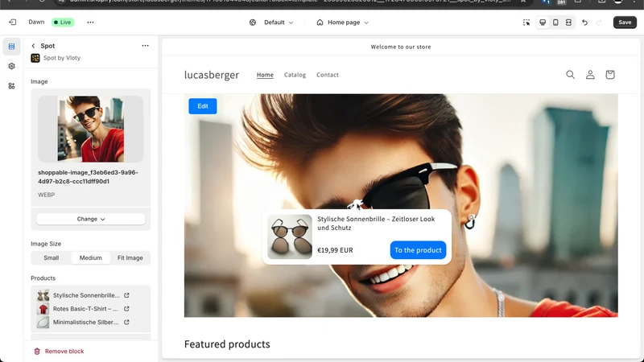Click the sunglasses hotspot marker on image

(x=356, y=204)
